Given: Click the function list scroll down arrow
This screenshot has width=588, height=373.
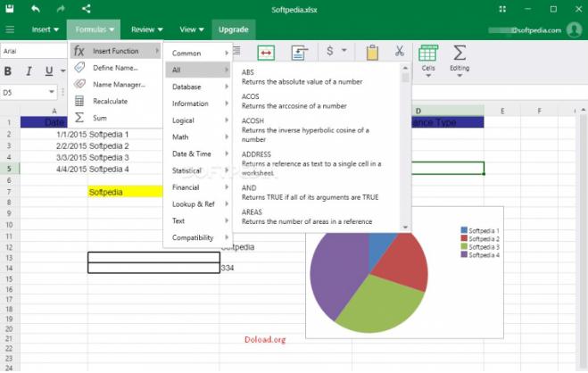Looking at the screenshot, I should coord(405,228).
